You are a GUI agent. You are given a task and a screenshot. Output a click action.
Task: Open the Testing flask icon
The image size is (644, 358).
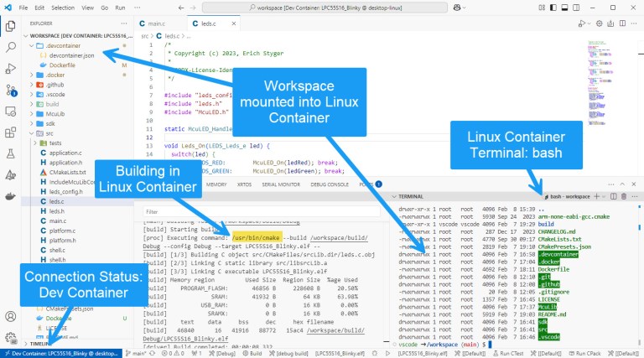(x=11, y=153)
